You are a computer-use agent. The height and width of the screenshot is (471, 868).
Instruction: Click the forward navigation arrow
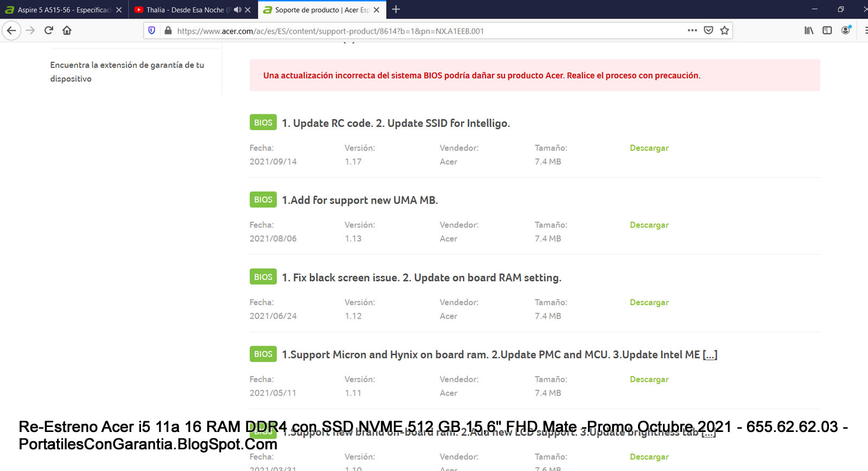point(30,30)
